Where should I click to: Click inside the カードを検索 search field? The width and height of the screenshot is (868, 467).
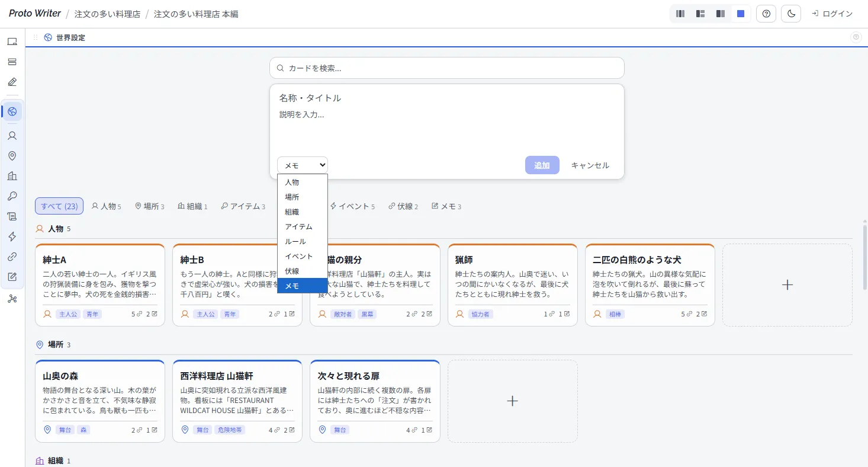pos(446,68)
